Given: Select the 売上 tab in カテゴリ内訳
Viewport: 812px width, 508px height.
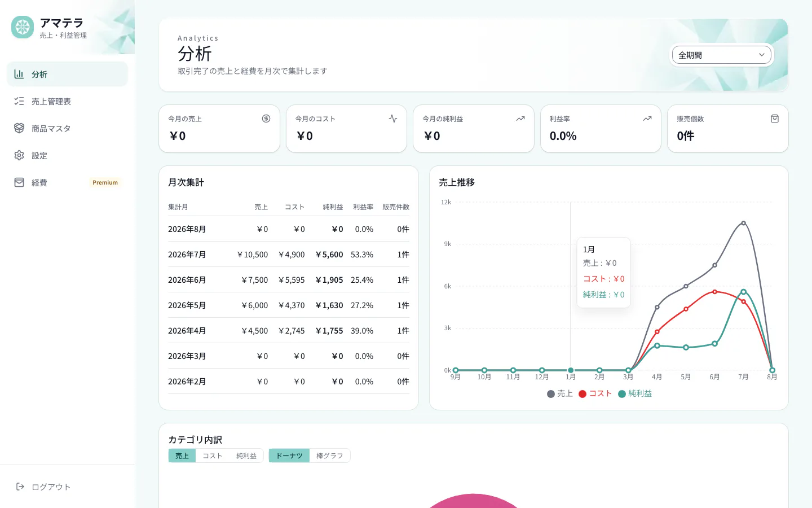Looking at the screenshot, I should pos(182,456).
